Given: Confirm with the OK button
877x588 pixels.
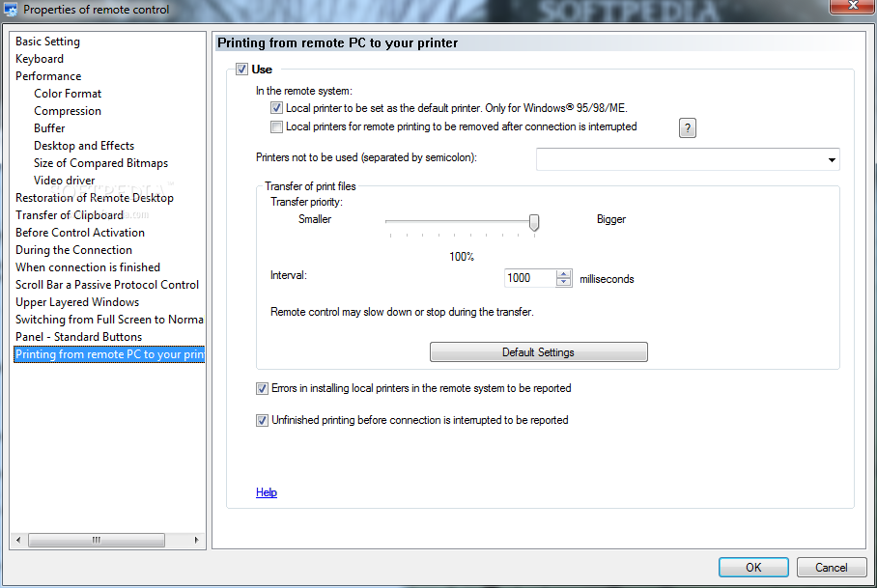Looking at the screenshot, I should point(753,568).
